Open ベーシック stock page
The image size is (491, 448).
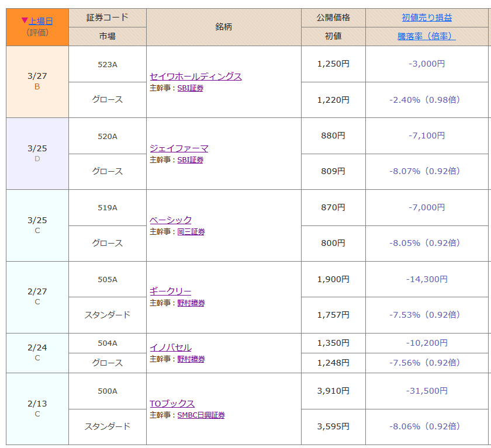click(171, 220)
